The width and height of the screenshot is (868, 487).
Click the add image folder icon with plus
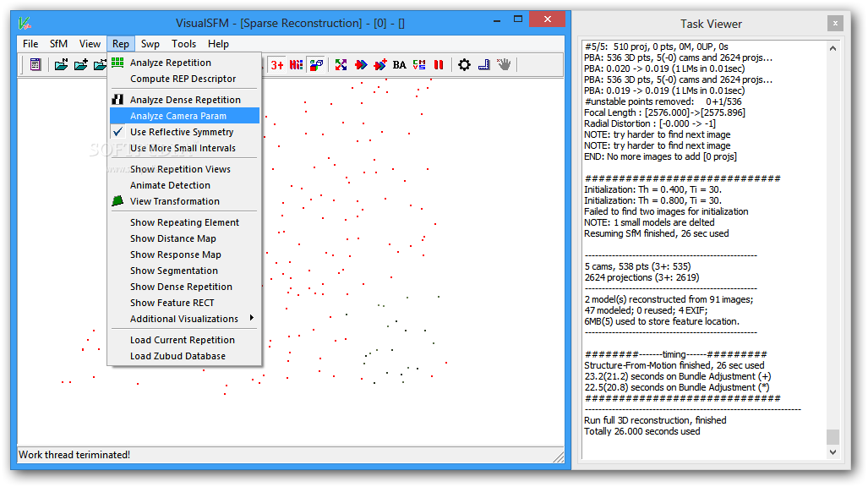pos(81,65)
